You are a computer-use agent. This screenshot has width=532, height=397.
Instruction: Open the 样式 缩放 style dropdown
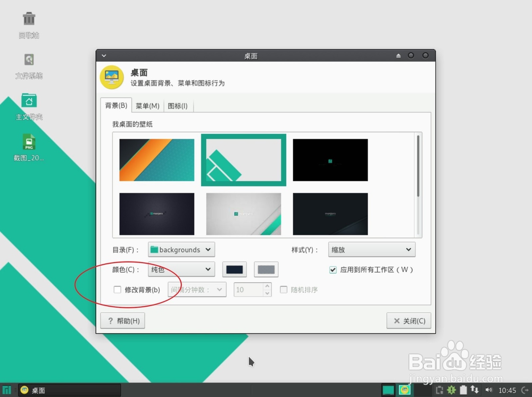371,249
